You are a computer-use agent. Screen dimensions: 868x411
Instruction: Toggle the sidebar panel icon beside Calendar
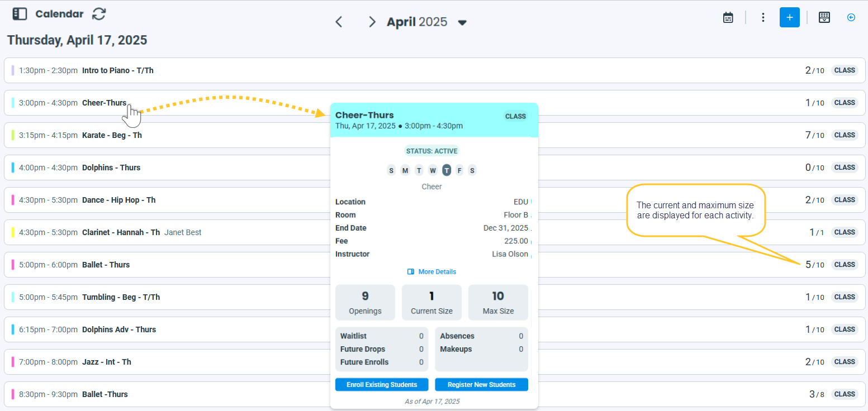pos(20,14)
